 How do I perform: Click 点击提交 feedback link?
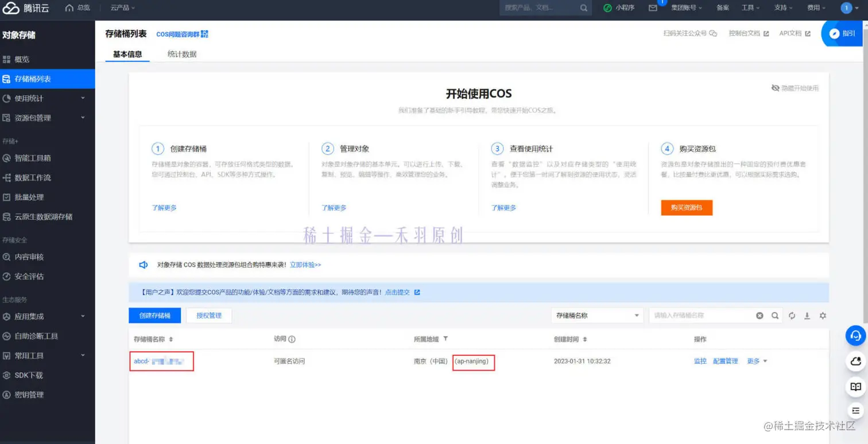[402, 292]
